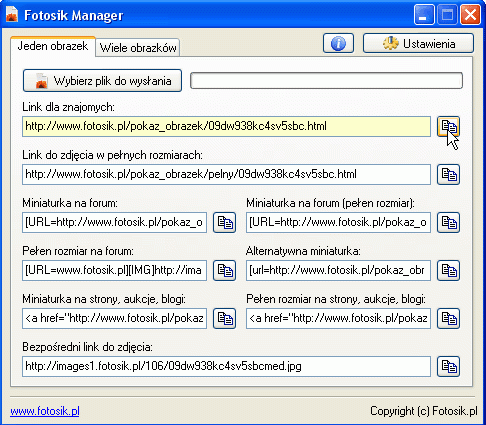Select the 'Jeden obrazek' tab

53,46
